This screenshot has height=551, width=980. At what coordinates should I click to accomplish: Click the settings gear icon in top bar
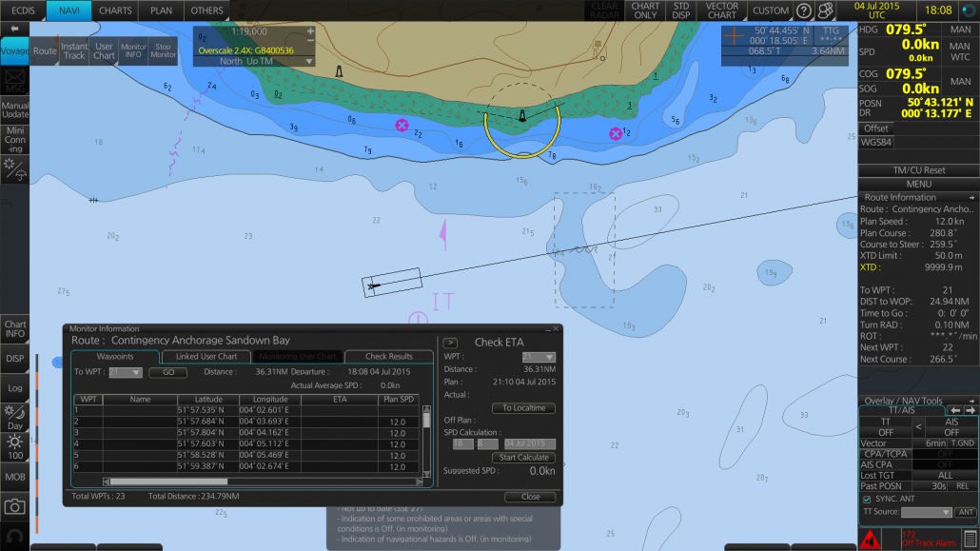[826, 10]
